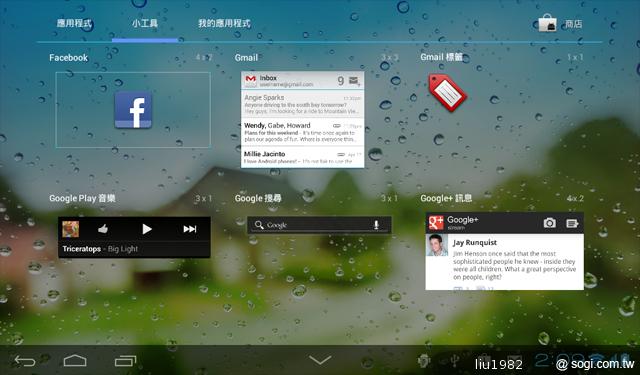Select the 小工具 tab
Screen dimensions: 640x375
[x=145, y=23]
